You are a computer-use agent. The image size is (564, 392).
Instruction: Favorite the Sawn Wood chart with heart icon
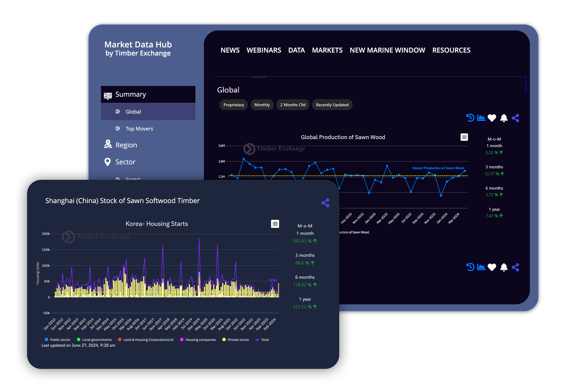[x=492, y=118]
